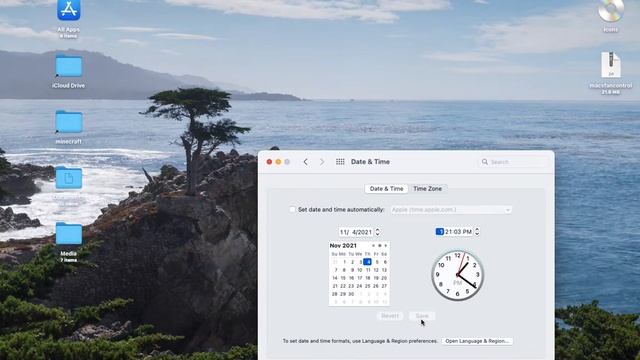
Task: Click the search magnifier icon
Action: click(x=484, y=162)
